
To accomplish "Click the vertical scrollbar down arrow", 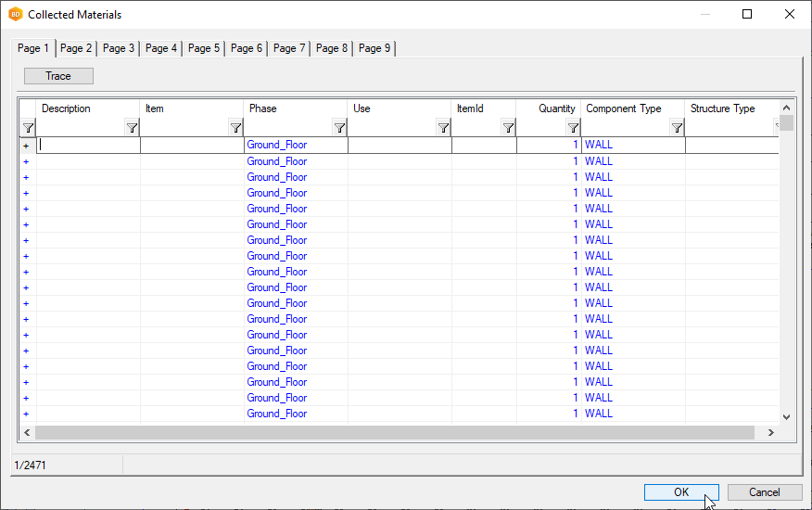I will 786,417.
